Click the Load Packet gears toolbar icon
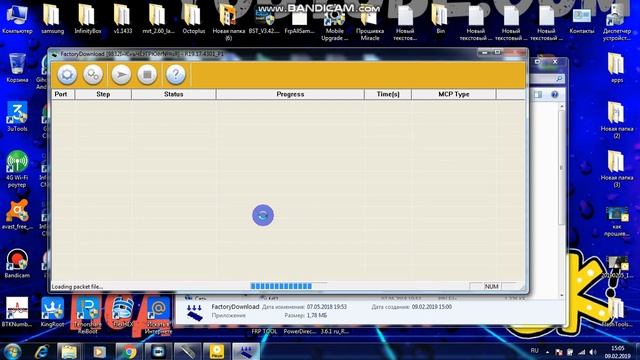 93,75
